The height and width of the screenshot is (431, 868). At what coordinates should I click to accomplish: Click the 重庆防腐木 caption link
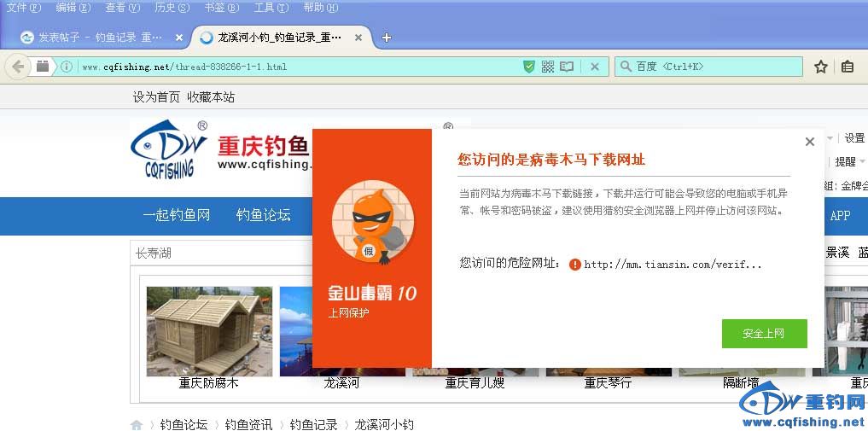(x=209, y=383)
